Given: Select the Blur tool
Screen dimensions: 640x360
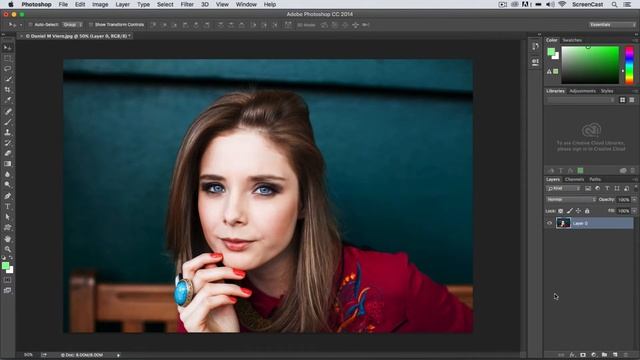Looking at the screenshot, I should (7, 175).
